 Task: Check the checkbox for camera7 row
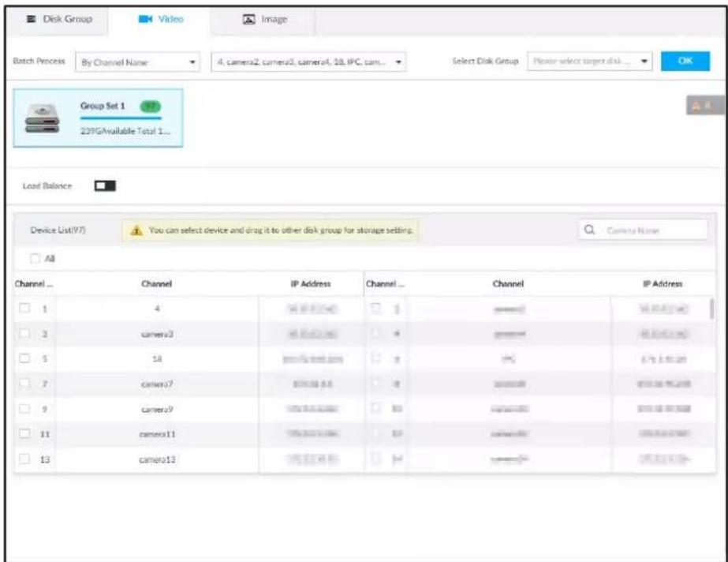click(24, 383)
